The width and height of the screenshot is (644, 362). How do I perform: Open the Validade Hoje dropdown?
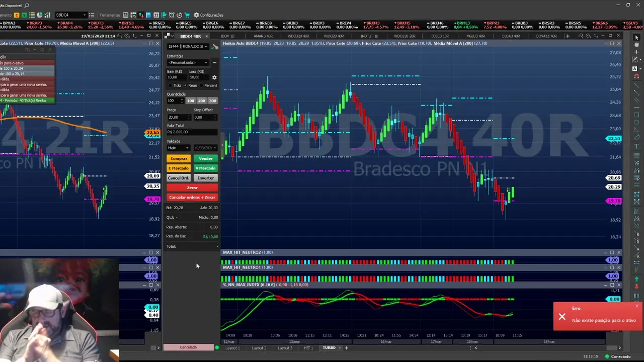click(x=179, y=148)
